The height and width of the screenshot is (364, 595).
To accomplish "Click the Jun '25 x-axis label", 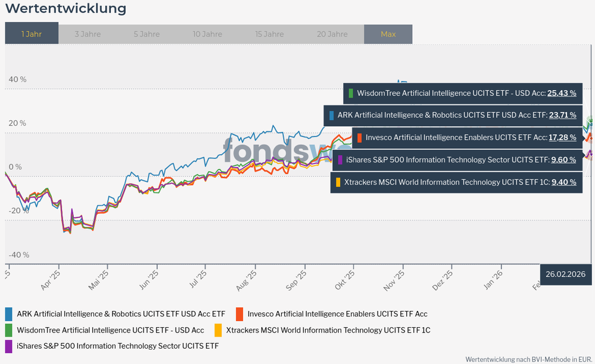I will pyautogui.click(x=149, y=280).
